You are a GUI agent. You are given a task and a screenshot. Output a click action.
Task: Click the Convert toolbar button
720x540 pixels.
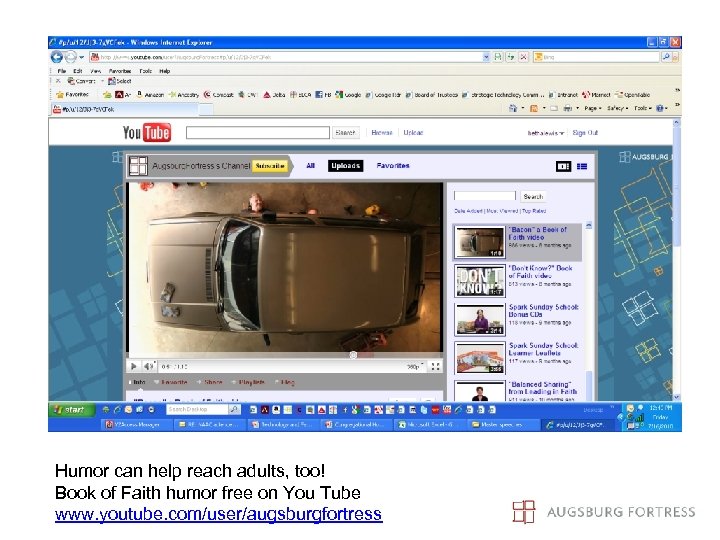click(82, 81)
